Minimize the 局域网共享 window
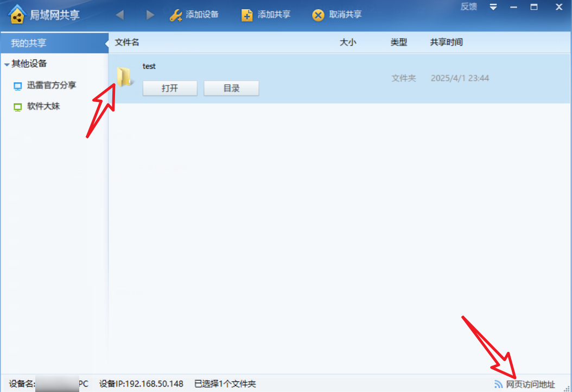Viewport: 572px width, 392px height. click(513, 7)
